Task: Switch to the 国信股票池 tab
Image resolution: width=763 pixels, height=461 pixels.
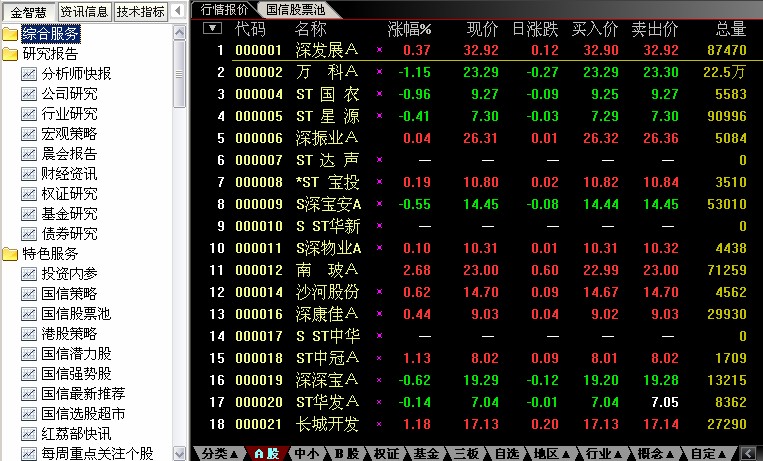Action: point(296,9)
